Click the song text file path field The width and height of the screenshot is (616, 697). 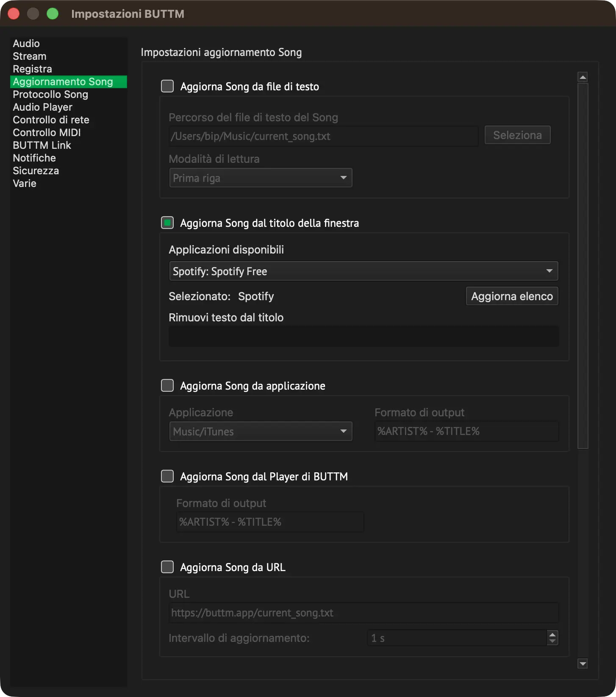point(323,136)
